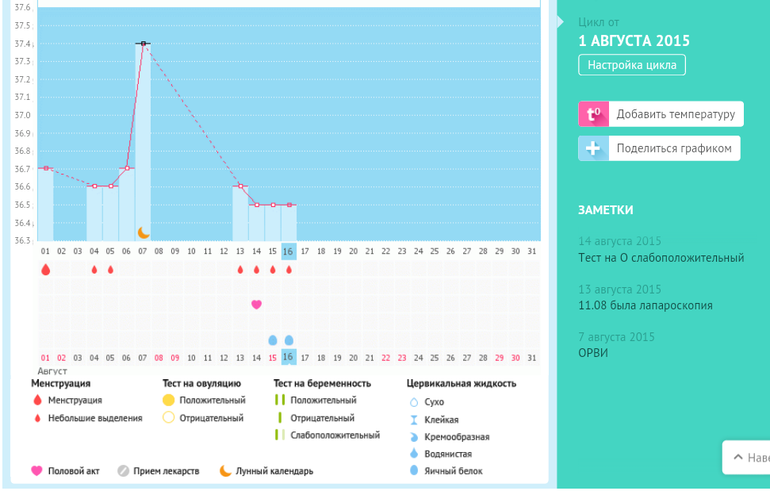770x491 pixels.
Task: Select the large menstruation drop on day 01
Action: 45,269
